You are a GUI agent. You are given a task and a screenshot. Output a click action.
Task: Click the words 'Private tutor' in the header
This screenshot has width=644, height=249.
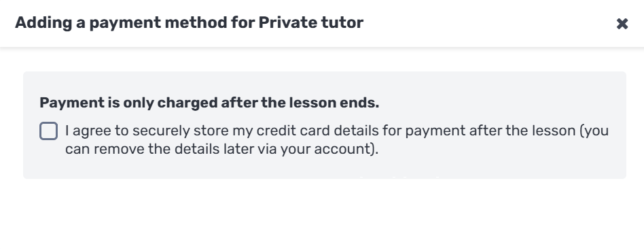[311, 22]
